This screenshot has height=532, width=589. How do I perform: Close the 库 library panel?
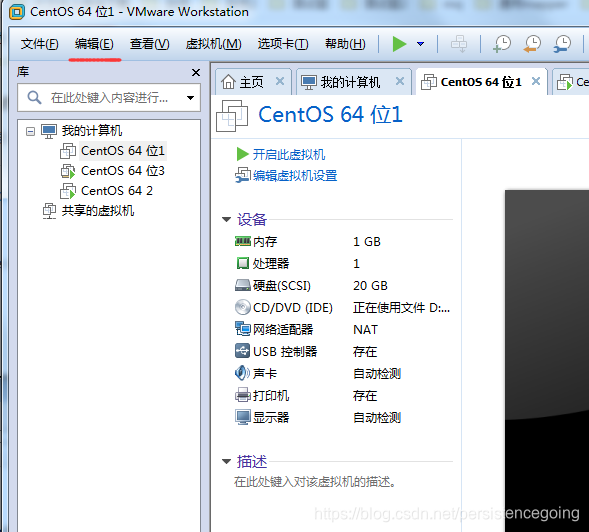coord(196,72)
